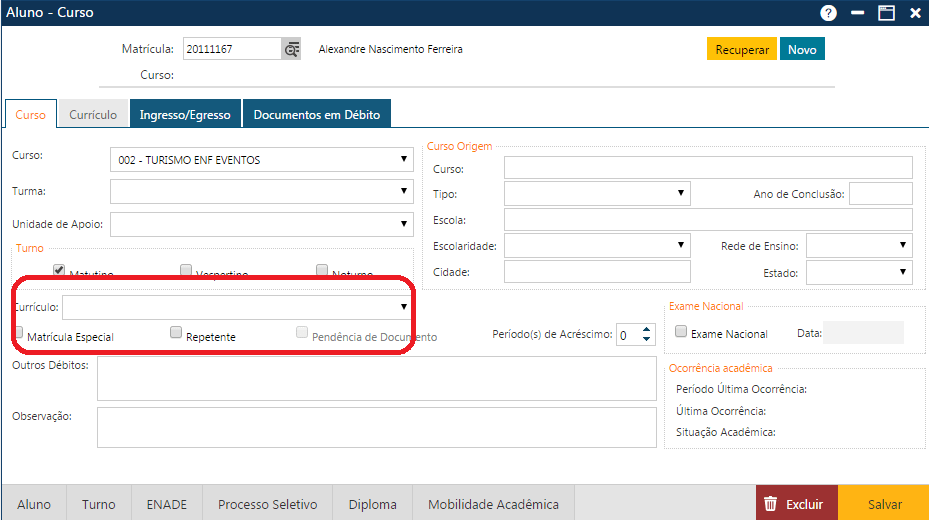Open the Turma dropdown

tap(404, 191)
